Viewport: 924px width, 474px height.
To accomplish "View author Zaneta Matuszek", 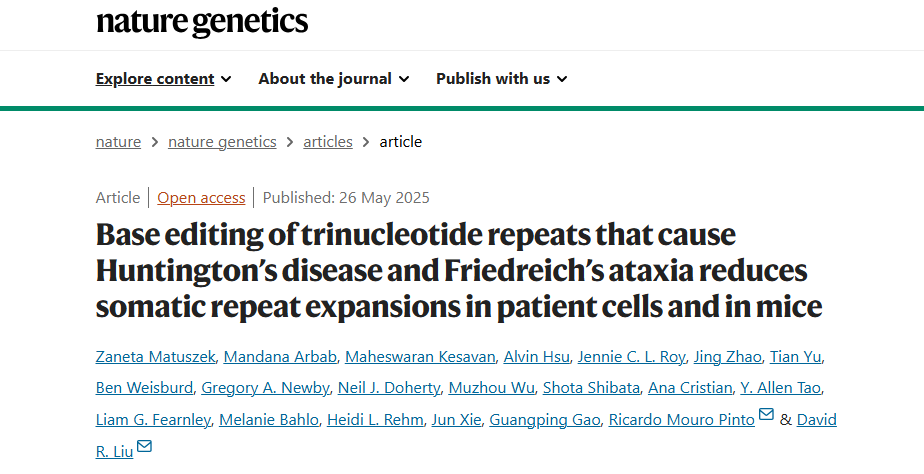I will [154, 357].
